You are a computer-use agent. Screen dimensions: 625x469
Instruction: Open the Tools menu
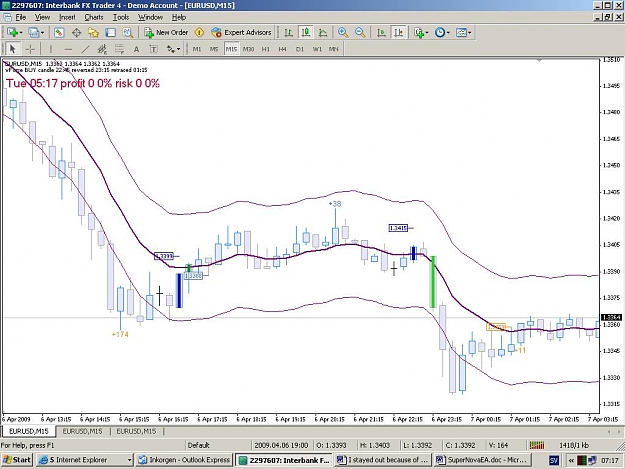coord(121,17)
